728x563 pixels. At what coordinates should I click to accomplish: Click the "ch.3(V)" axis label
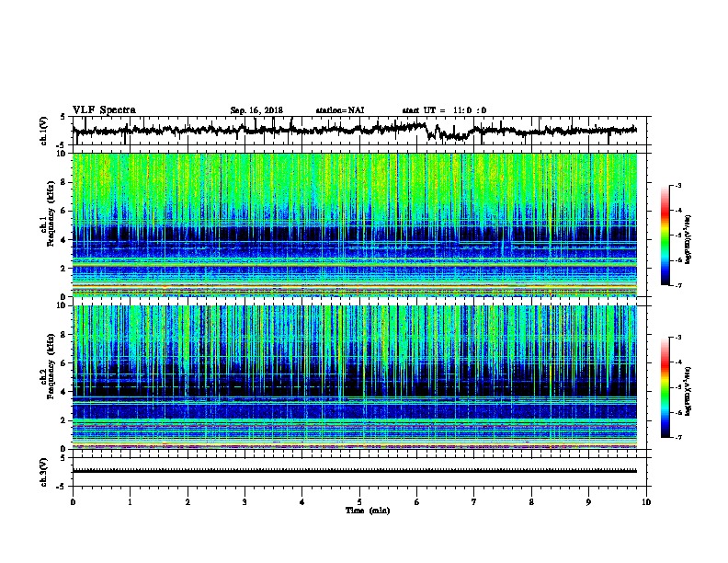pos(44,472)
